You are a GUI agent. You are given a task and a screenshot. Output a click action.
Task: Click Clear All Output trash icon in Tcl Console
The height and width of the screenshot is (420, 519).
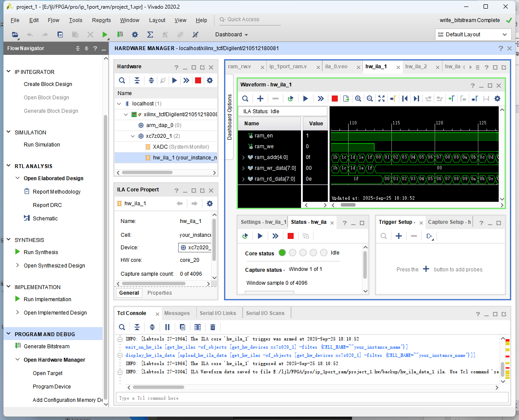pos(213,327)
